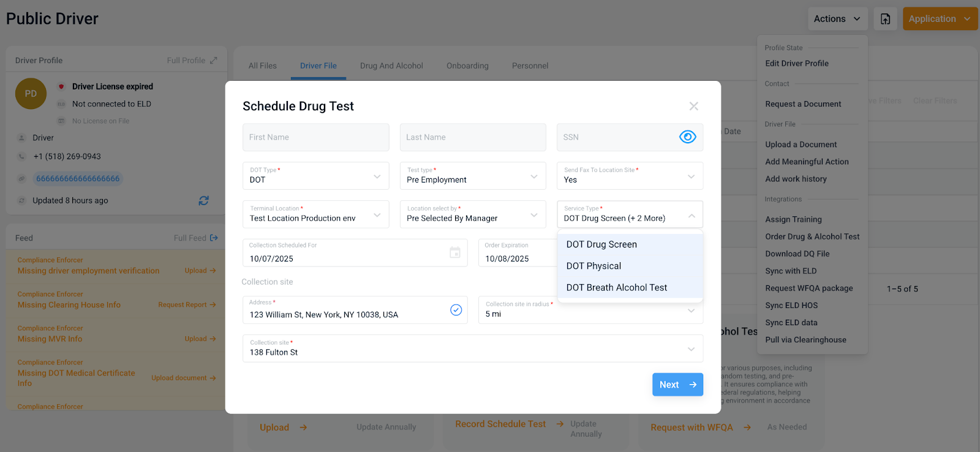Screen dimensions: 980x452
Task: Choose Sync ELD data menu item
Action: click(x=791, y=322)
